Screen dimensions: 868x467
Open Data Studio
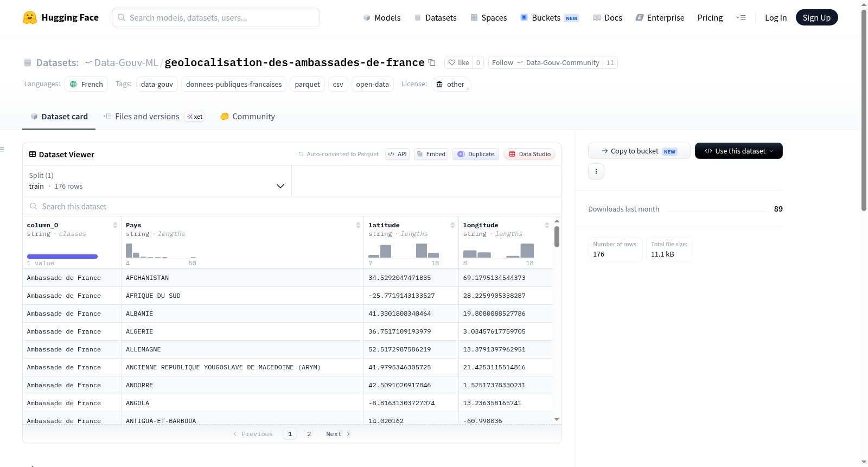click(x=529, y=154)
